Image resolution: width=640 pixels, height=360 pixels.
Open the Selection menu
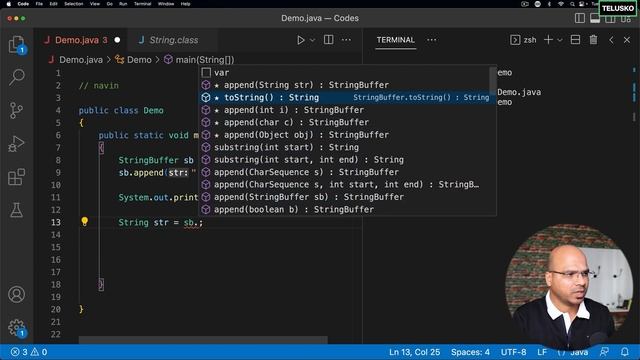pyautogui.click(x=73, y=4)
